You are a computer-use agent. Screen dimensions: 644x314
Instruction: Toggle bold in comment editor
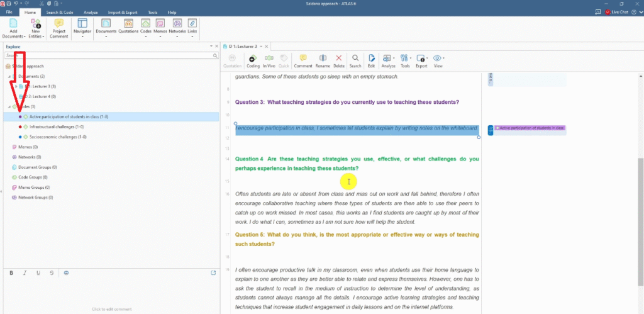[11, 272]
